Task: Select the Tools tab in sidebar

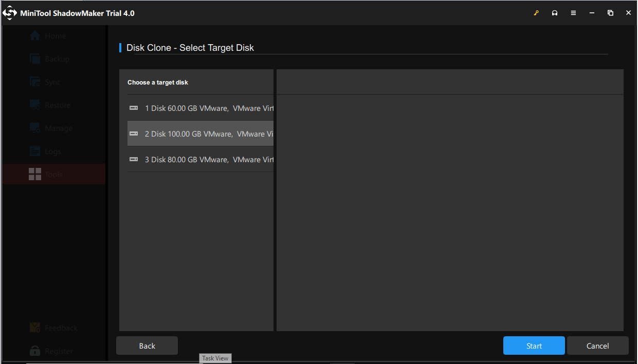Action: [46, 175]
